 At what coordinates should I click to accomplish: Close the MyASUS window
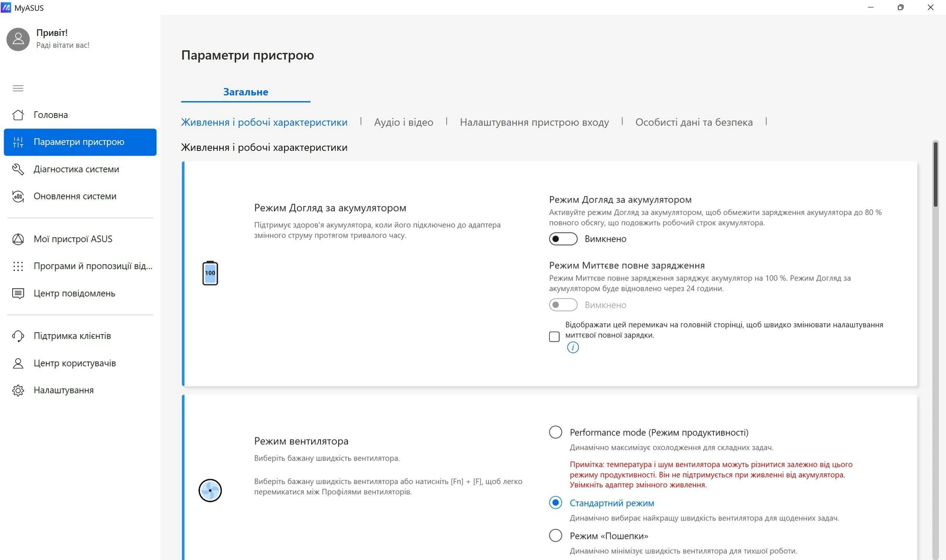tap(930, 7)
